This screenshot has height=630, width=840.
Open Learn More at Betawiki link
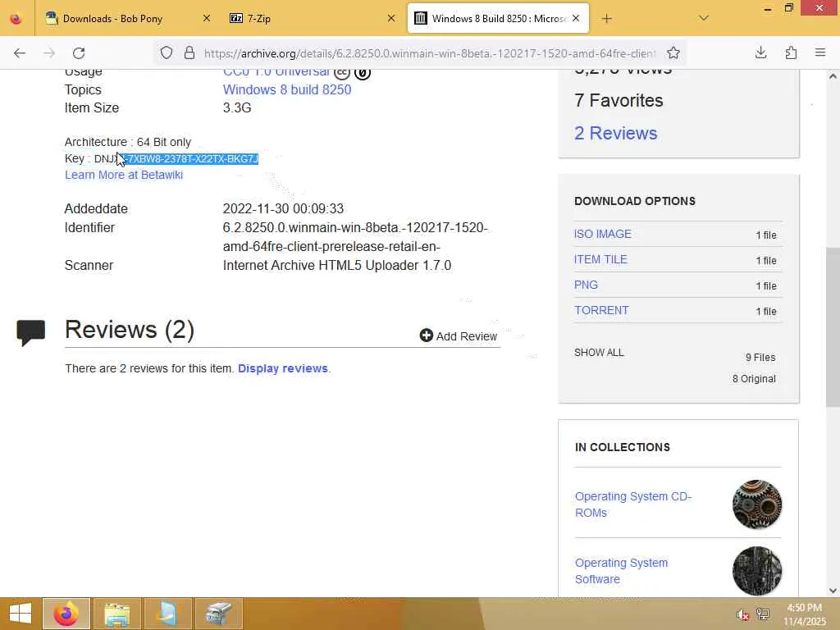click(x=124, y=175)
